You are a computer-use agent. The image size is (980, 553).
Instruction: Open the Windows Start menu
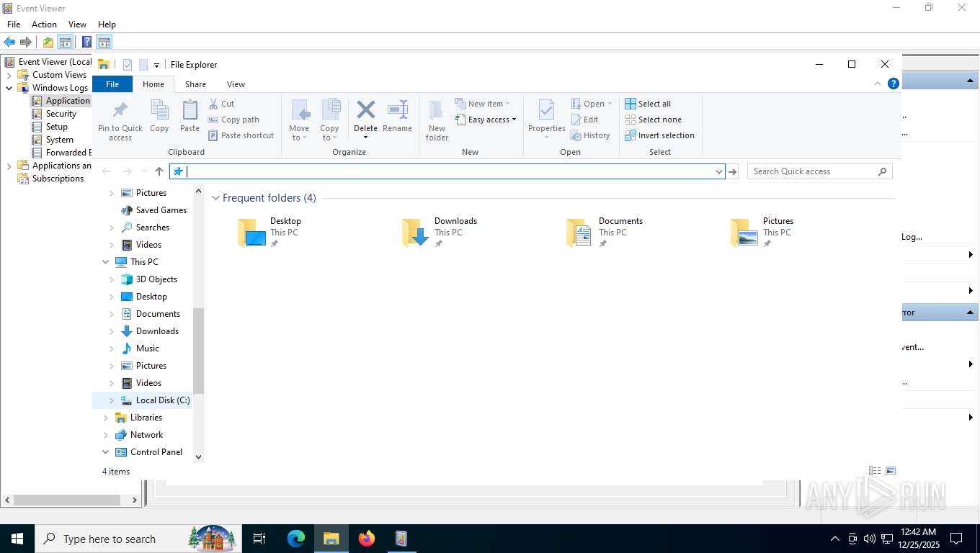click(x=17, y=538)
